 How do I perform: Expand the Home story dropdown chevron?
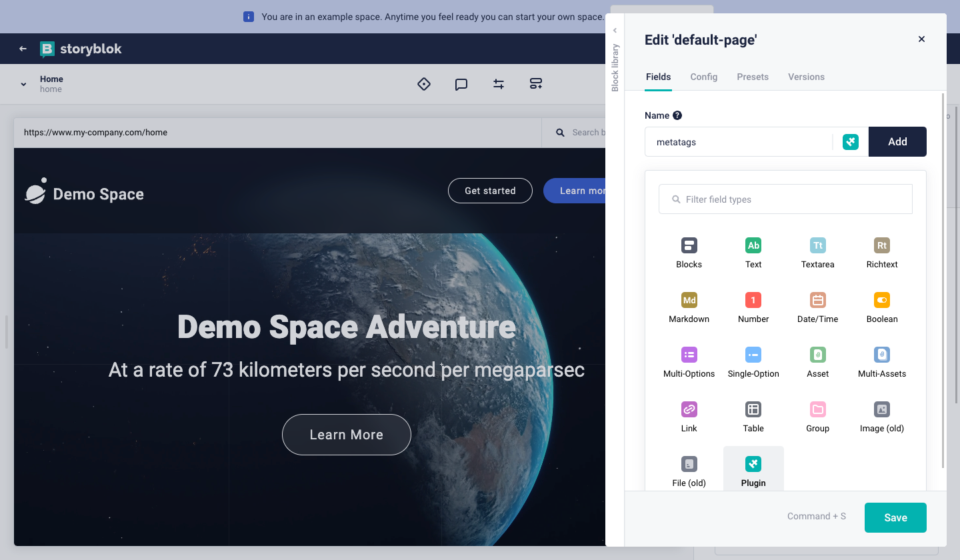(23, 84)
